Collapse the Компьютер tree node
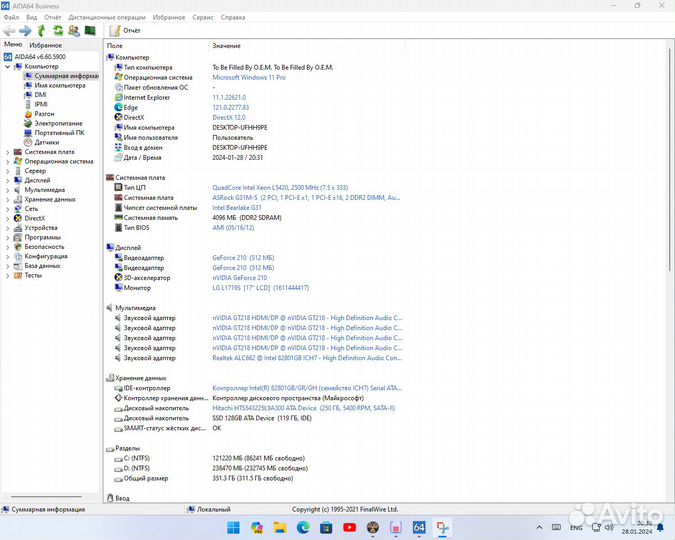This screenshot has height=540, width=675. pos(7,67)
